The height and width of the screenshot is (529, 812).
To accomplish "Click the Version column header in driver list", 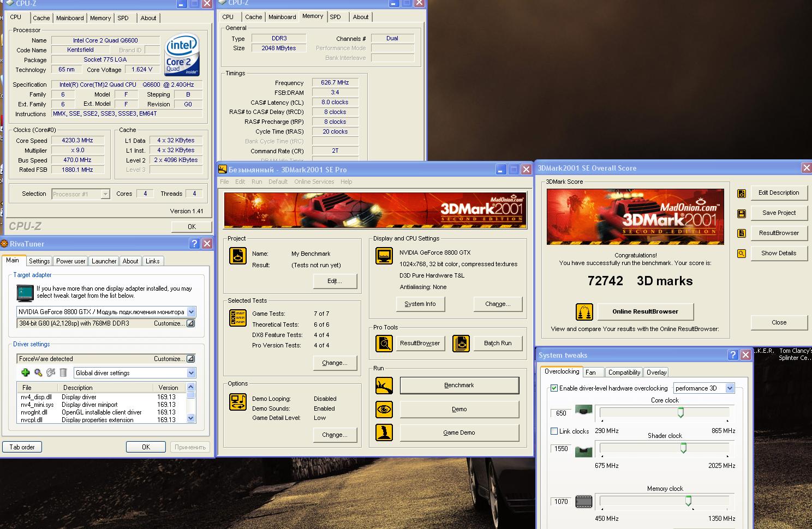I will pyautogui.click(x=169, y=388).
